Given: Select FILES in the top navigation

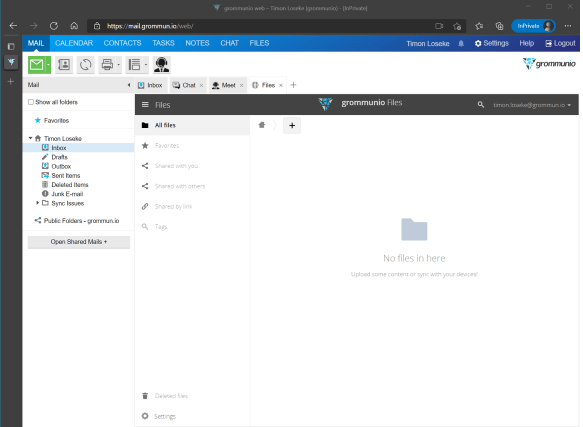Looking at the screenshot, I should coord(259,43).
